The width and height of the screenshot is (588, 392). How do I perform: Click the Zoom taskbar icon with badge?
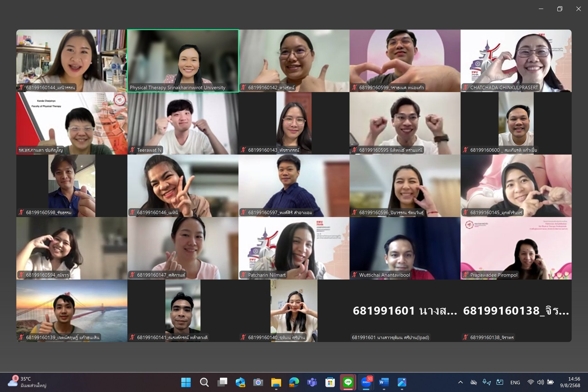pyautogui.click(x=366, y=382)
